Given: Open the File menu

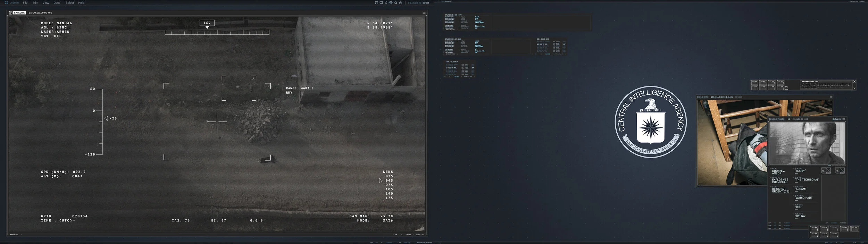Looking at the screenshot, I should click(x=25, y=3).
